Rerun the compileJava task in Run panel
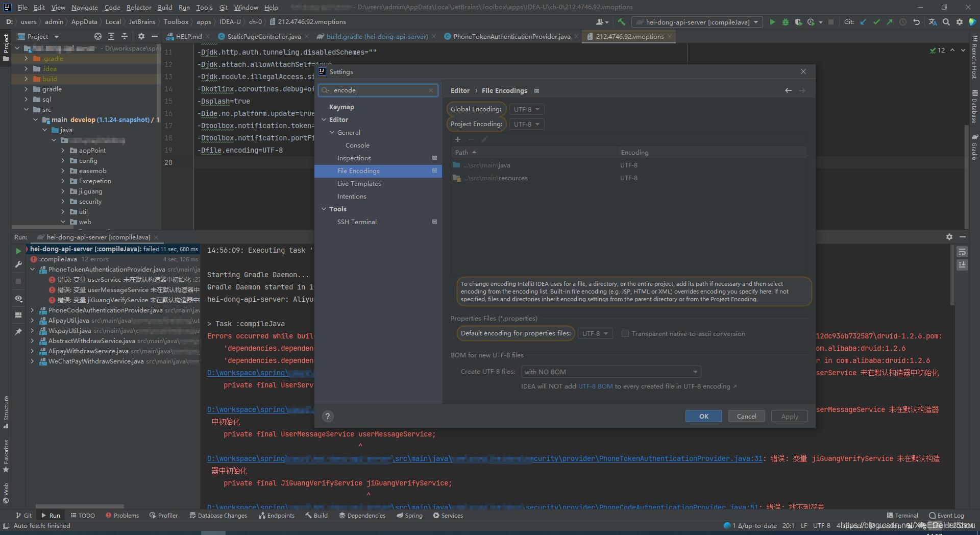This screenshot has width=980, height=535. 18,251
